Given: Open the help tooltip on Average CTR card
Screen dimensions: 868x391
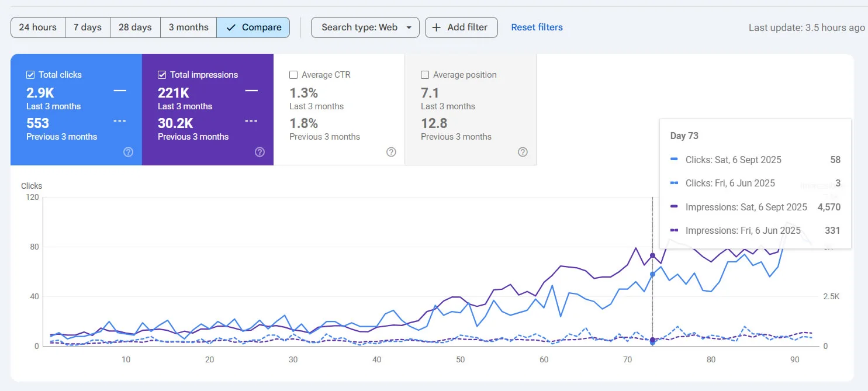Looking at the screenshot, I should (391, 152).
